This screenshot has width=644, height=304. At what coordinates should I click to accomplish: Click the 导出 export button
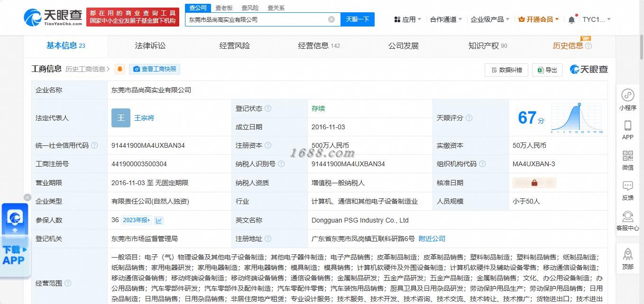click(x=547, y=70)
